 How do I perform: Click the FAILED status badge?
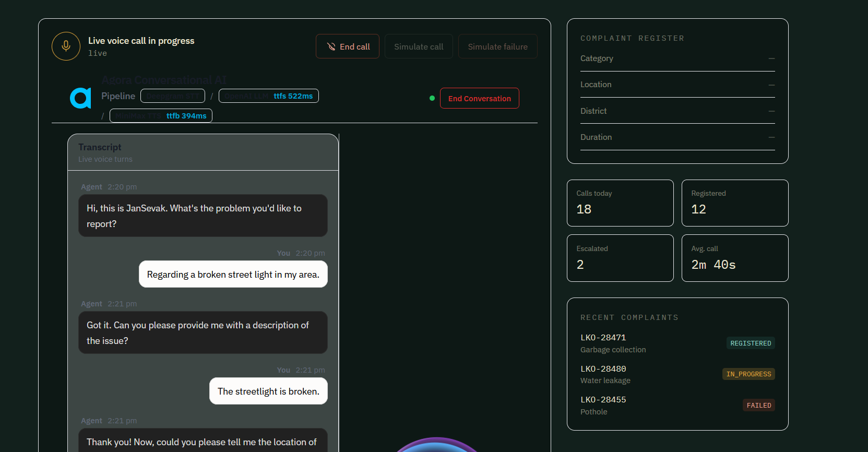759,405
